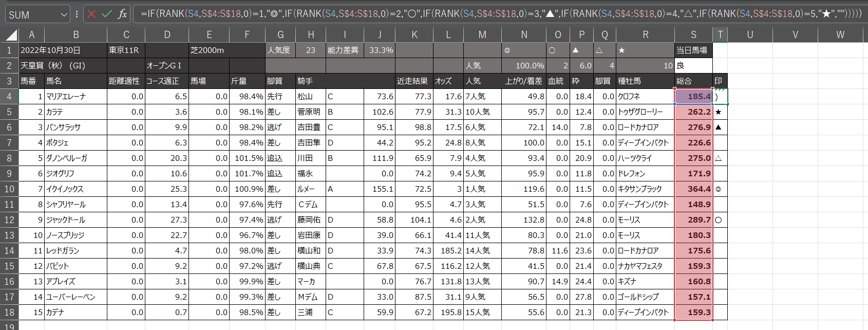
Task: Select the イクイノックス horse name cell
Action: 76,189
